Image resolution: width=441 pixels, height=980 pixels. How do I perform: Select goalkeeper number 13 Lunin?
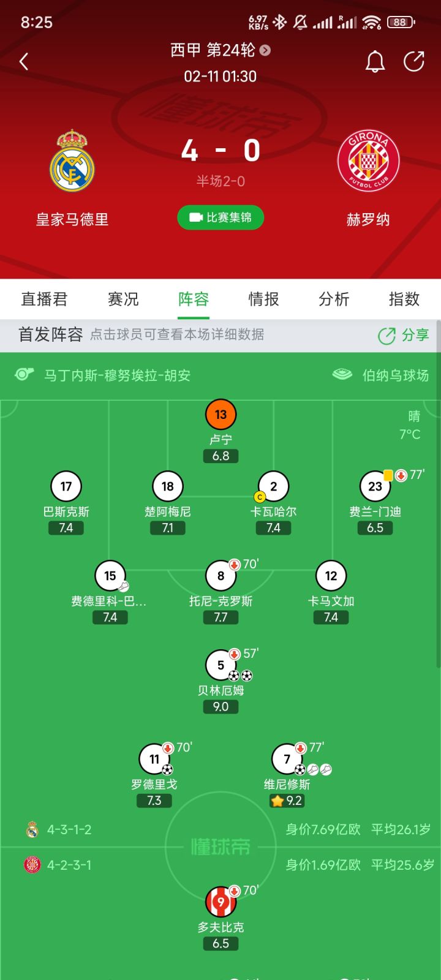tap(221, 415)
